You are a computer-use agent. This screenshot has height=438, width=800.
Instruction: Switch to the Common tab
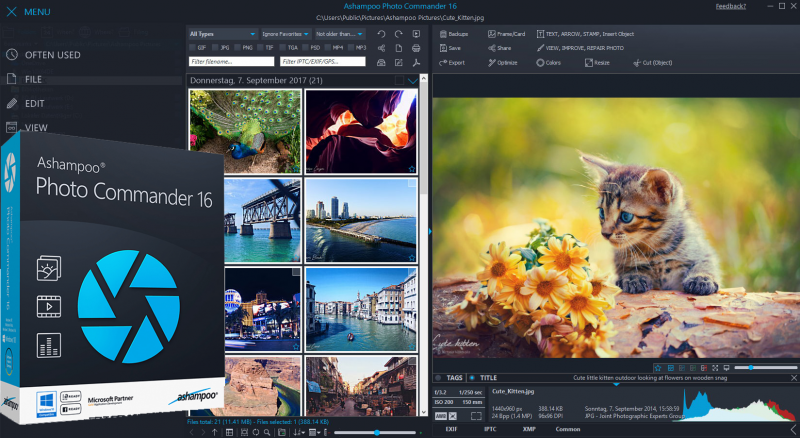pyautogui.click(x=568, y=429)
